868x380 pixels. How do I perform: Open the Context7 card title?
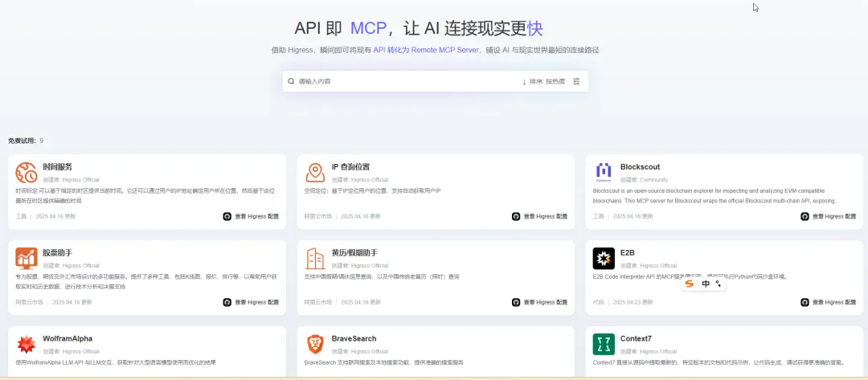pos(636,338)
